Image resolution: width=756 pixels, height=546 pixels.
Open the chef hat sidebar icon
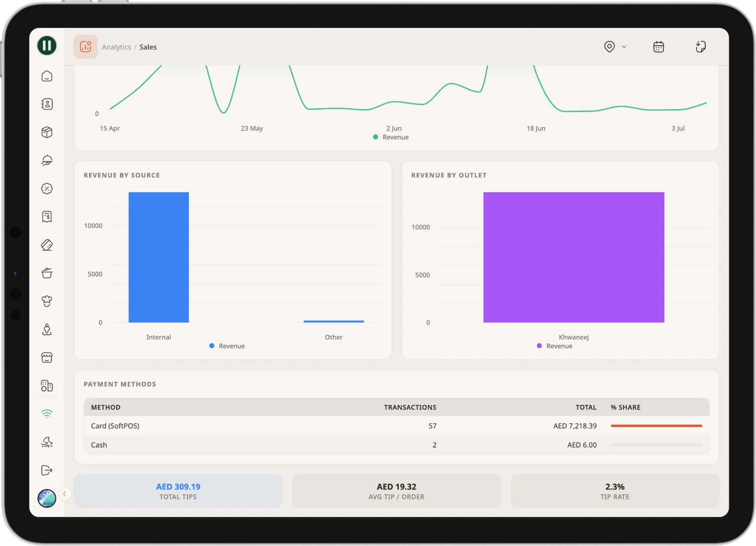pos(47,301)
